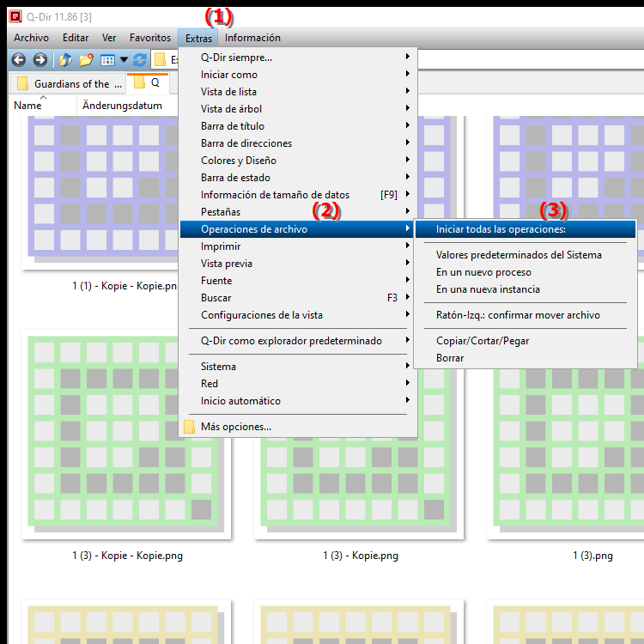Select the 1 (3).png thumbnail
The height and width of the screenshot is (644, 644).
click(x=567, y=447)
